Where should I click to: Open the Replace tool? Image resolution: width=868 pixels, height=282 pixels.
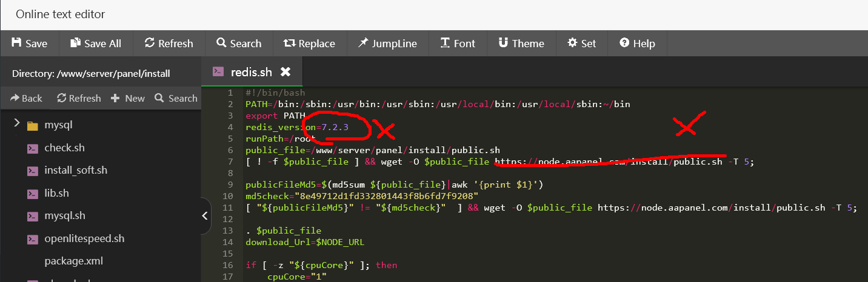pyautogui.click(x=309, y=44)
